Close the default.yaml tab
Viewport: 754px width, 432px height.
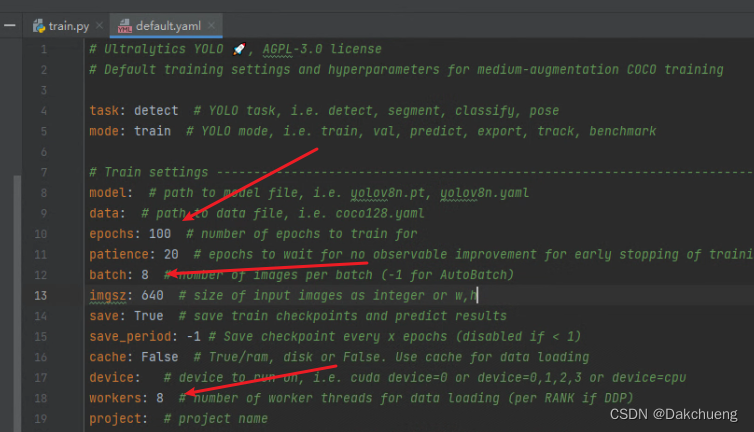[211, 25]
